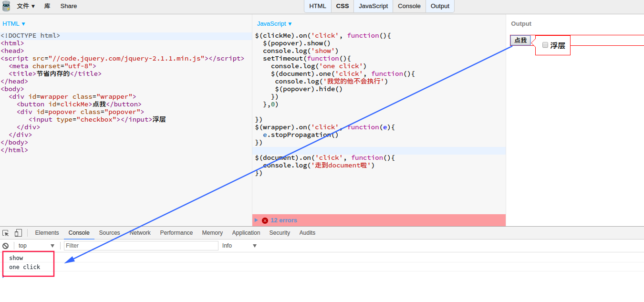Click the clear console icon

pyautogui.click(x=6, y=246)
